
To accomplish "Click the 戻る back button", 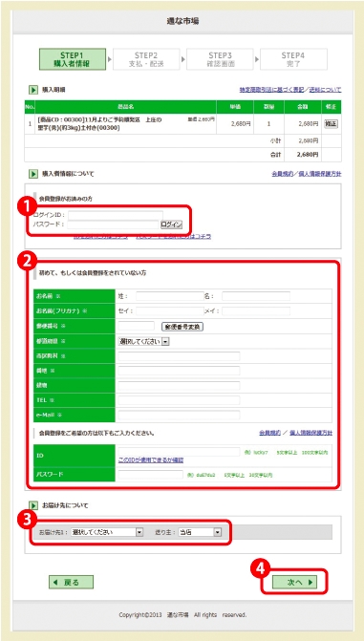I will (x=71, y=582).
